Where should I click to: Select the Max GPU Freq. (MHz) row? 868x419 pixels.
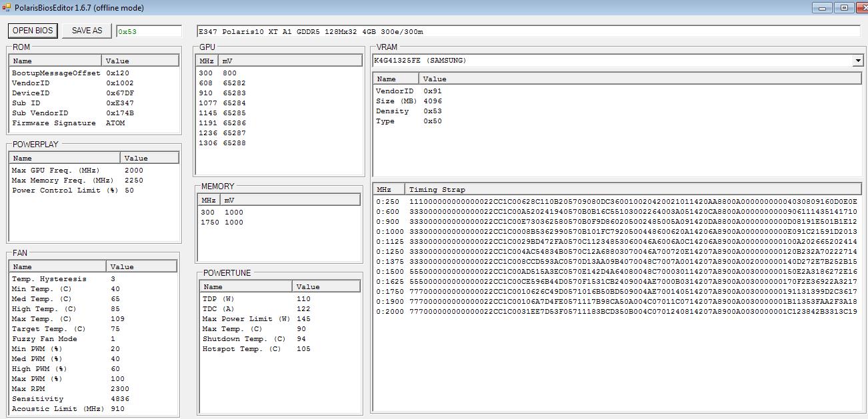(55, 171)
